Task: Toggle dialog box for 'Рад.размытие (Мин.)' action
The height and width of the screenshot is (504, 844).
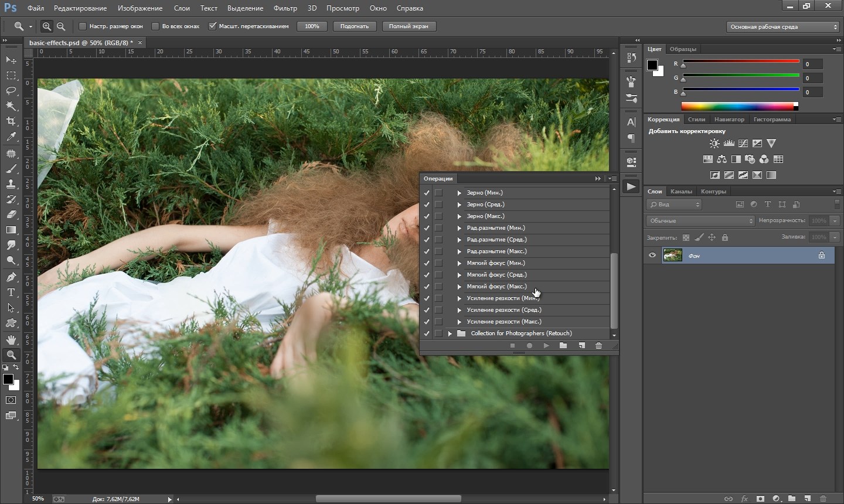Action: [438, 228]
